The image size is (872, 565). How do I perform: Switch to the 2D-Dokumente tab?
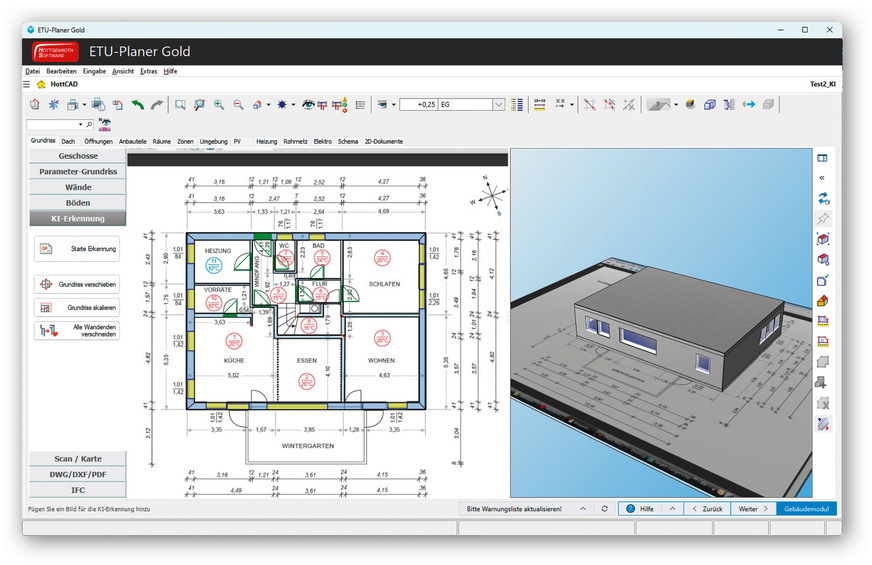tap(384, 141)
